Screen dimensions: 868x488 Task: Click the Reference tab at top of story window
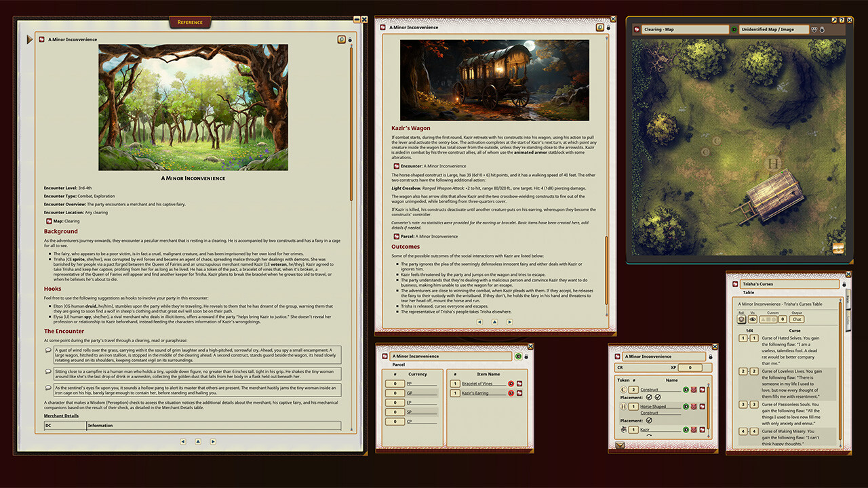(x=190, y=22)
